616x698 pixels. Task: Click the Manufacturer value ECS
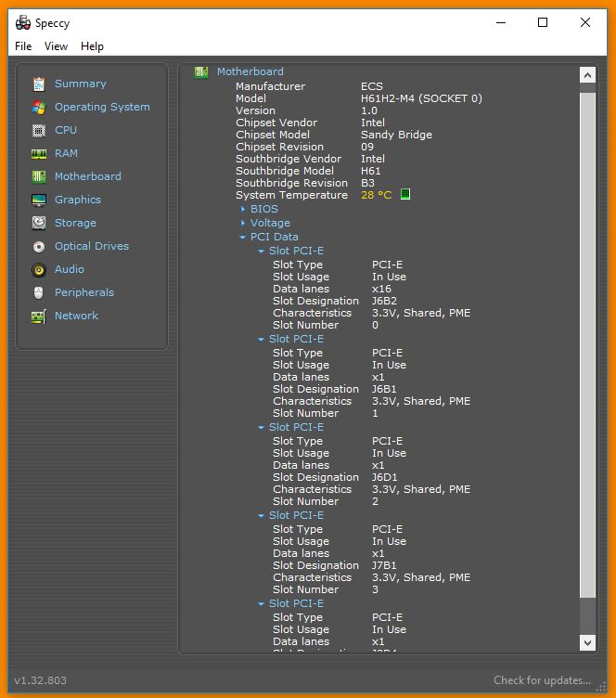point(372,86)
